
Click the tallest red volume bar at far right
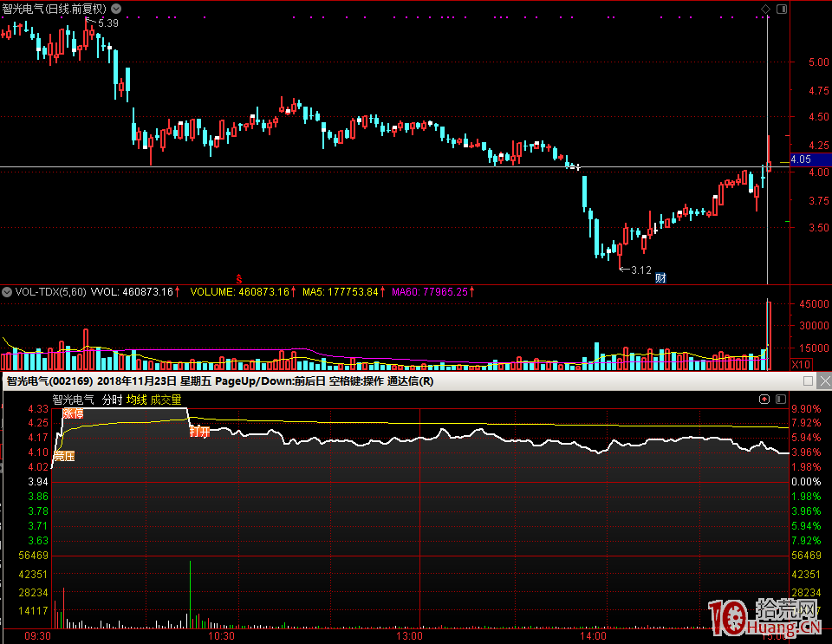pos(769,335)
